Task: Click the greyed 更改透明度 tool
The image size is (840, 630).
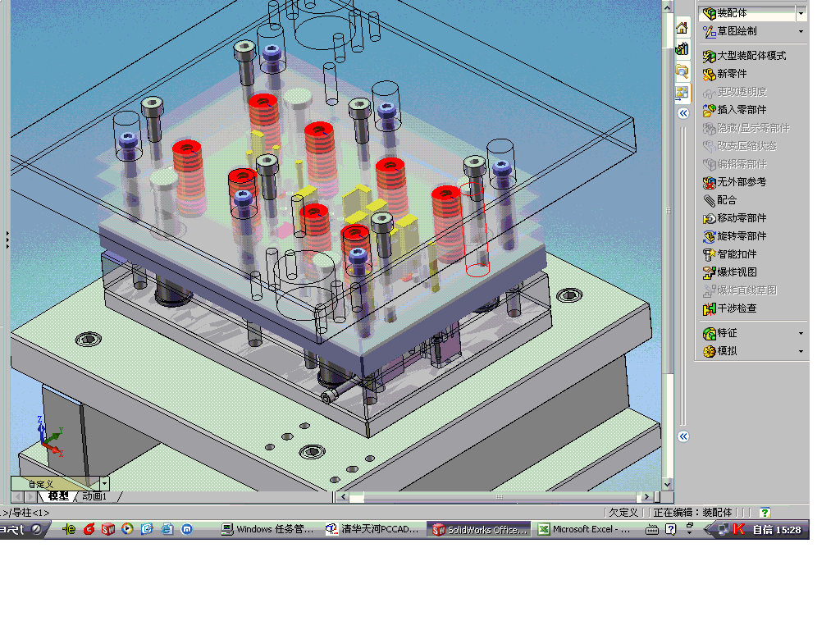Action: 734,92
